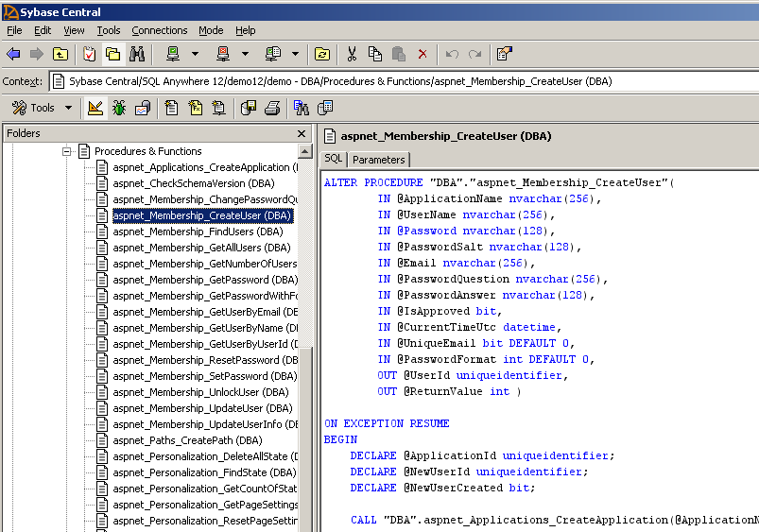Create a new function Fx icon
Viewport: 759px width, 532px height.
tap(196, 108)
